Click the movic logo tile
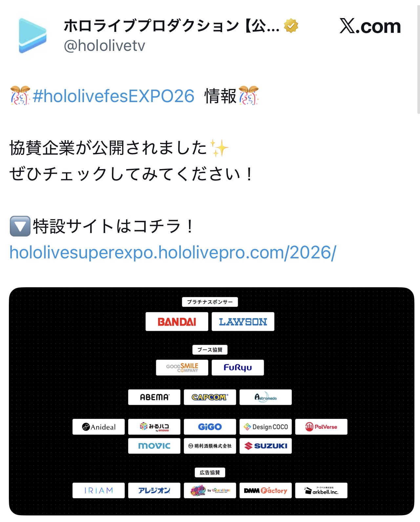The height and width of the screenshot is (522, 420). [x=154, y=446]
